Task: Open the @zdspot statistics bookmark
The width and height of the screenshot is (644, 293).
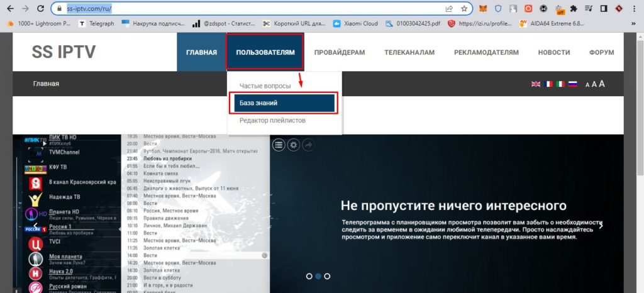Action: tap(224, 23)
